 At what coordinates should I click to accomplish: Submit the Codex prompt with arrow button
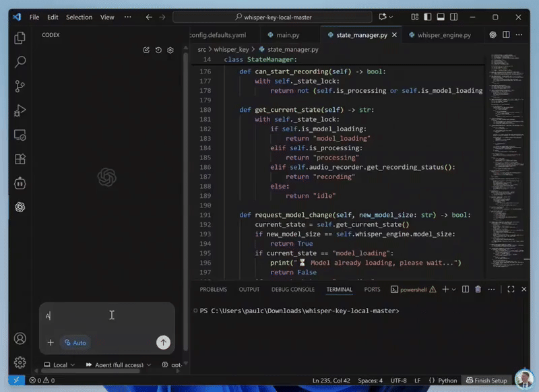tap(163, 343)
